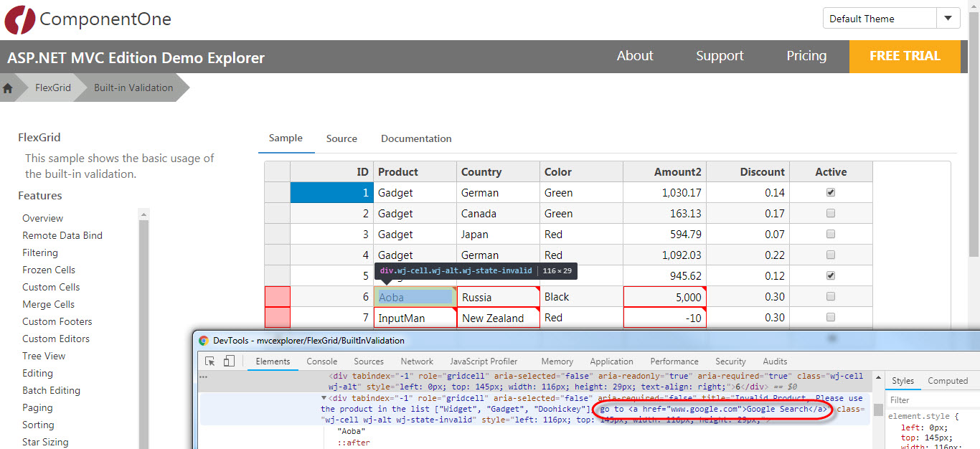This screenshot has height=449, width=980.
Task: Check the Active checkbox in row 3
Action: click(x=831, y=234)
